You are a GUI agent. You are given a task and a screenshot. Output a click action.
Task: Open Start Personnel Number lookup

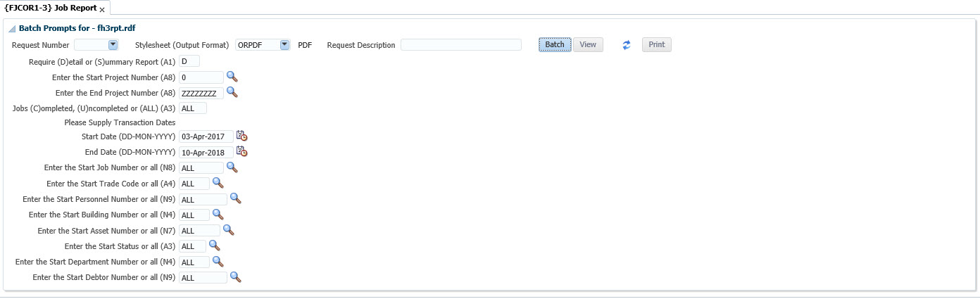235,198
